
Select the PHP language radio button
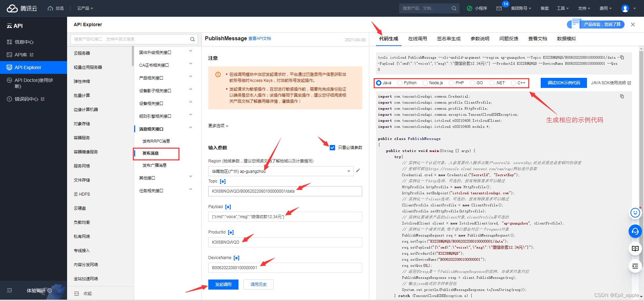point(451,83)
